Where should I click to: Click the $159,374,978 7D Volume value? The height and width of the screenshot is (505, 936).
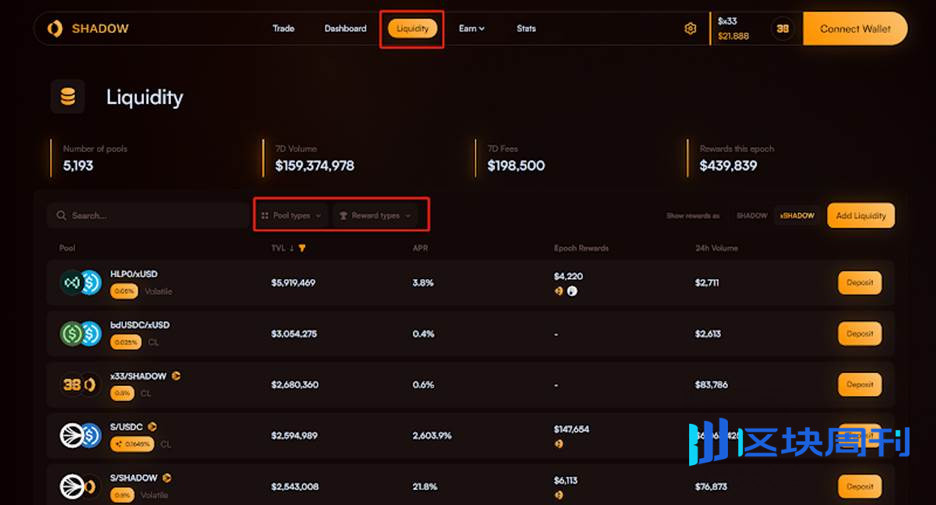[315, 166]
